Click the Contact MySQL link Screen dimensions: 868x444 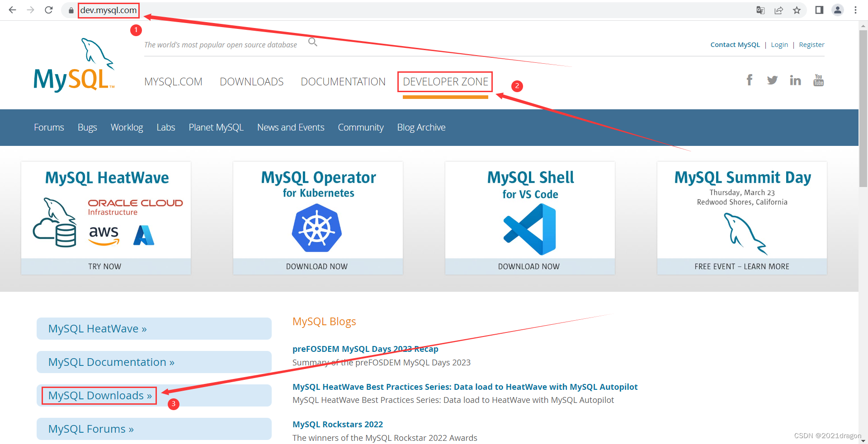click(x=735, y=45)
